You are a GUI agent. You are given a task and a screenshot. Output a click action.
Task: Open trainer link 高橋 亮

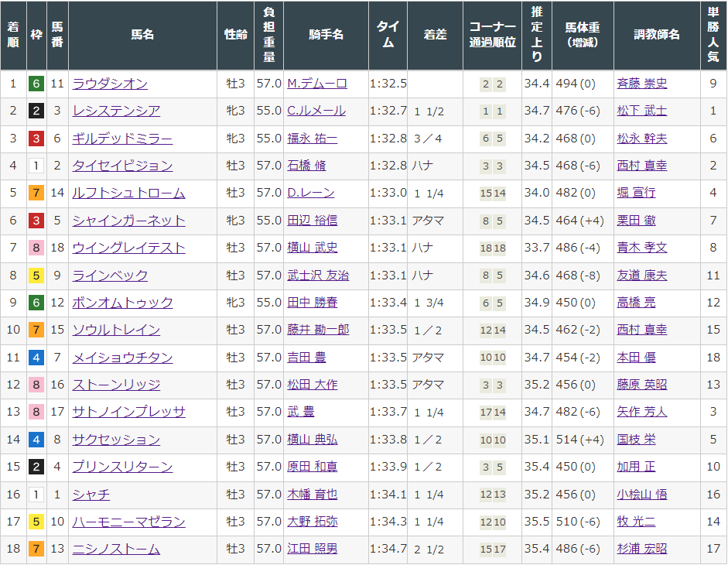636,303
